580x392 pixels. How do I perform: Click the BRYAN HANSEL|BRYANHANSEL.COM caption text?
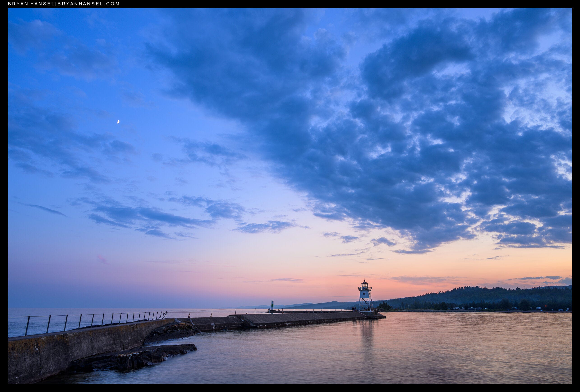click(64, 4)
